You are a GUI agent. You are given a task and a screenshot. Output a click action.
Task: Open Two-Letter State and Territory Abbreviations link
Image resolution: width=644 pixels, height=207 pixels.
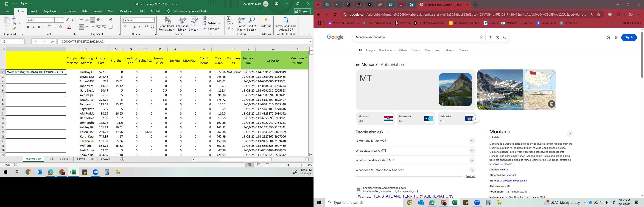(x=404, y=196)
